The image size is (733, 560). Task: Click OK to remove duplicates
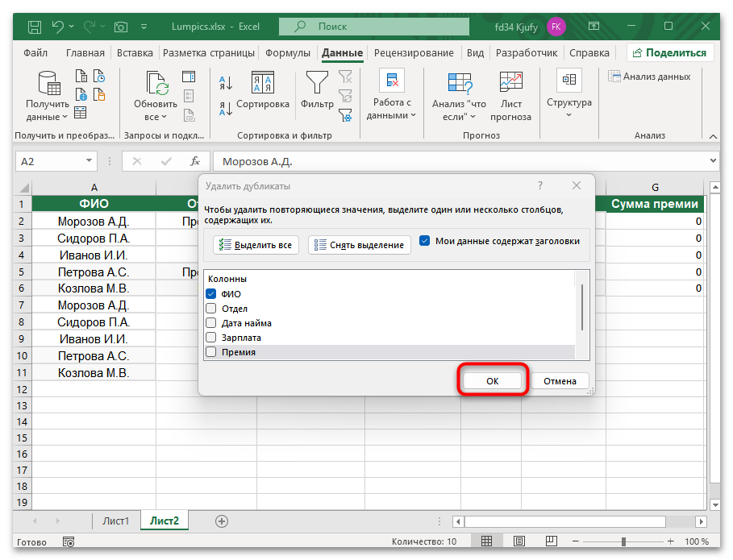coord(492,380)
